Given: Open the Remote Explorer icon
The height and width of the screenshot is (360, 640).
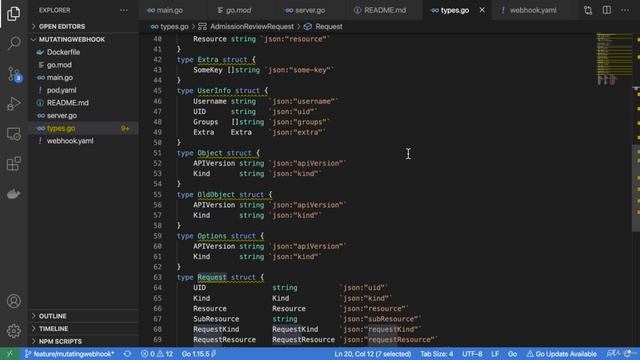Looking at the screenshot, I should point(13,133).
